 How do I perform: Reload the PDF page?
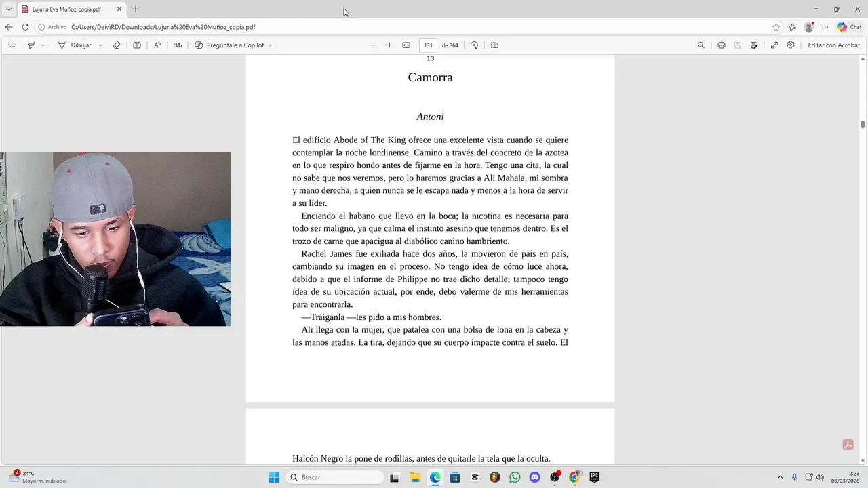25,27
